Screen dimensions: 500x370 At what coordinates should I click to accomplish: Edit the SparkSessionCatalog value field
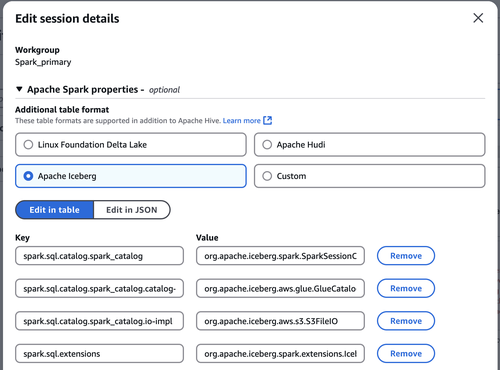tap(280, 256)
